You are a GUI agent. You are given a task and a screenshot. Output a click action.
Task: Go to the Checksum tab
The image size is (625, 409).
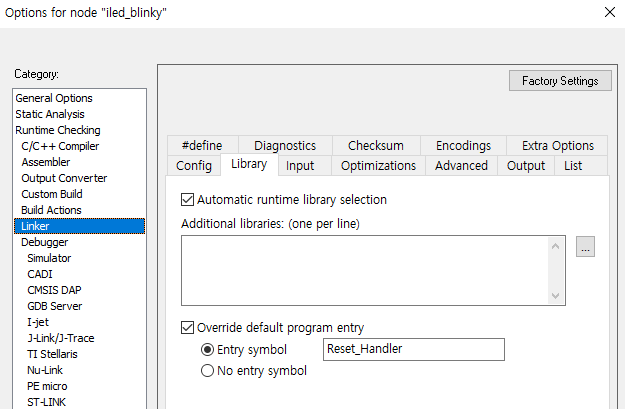click(378, 146)
